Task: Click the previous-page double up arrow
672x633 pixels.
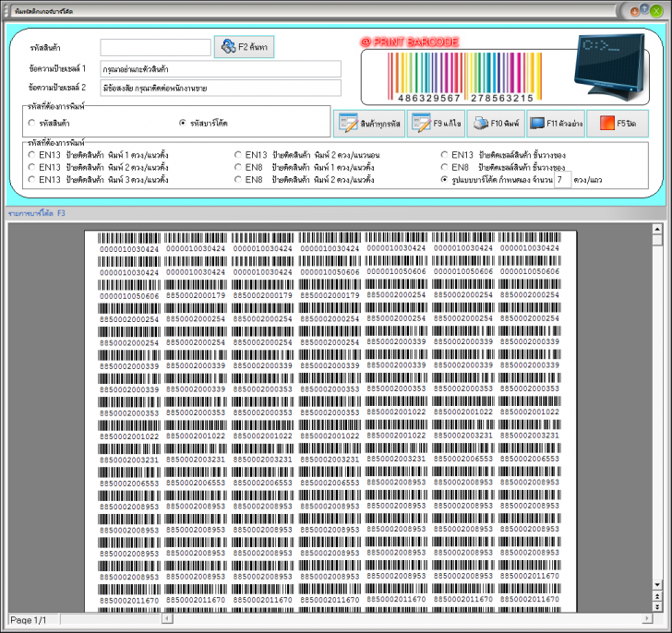Action: pos(657,596)
